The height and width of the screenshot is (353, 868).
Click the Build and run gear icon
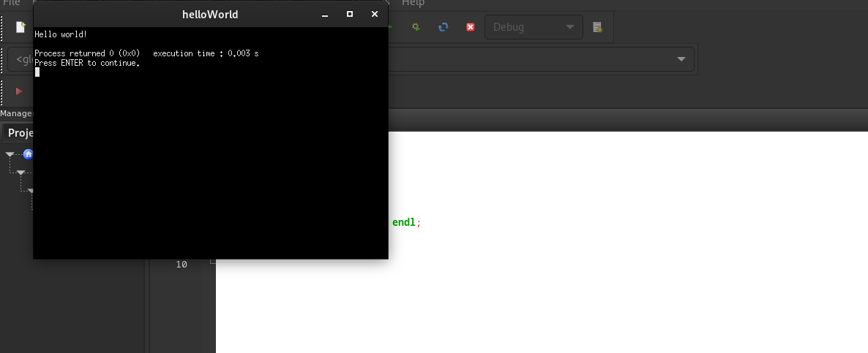pos(416,27)
